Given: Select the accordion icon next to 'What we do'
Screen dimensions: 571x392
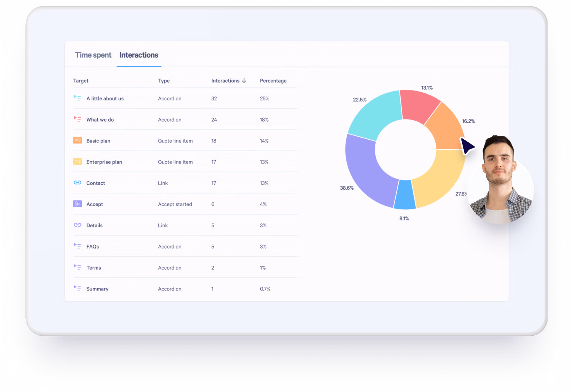Looking at the screenshot, I should [78, 119].
